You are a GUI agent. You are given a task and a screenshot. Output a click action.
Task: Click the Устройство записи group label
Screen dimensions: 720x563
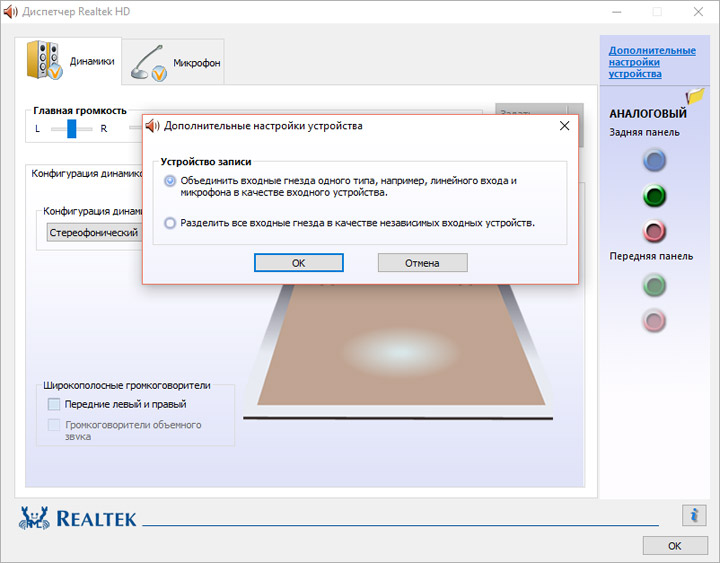point(206,162)
